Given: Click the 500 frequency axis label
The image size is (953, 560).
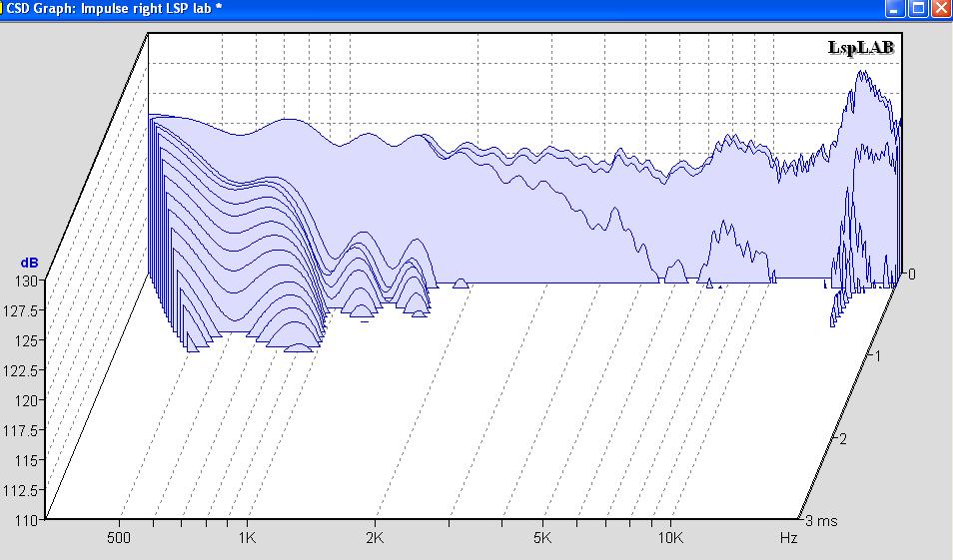Looking at the screenshot, I should (x=119, y=537).
